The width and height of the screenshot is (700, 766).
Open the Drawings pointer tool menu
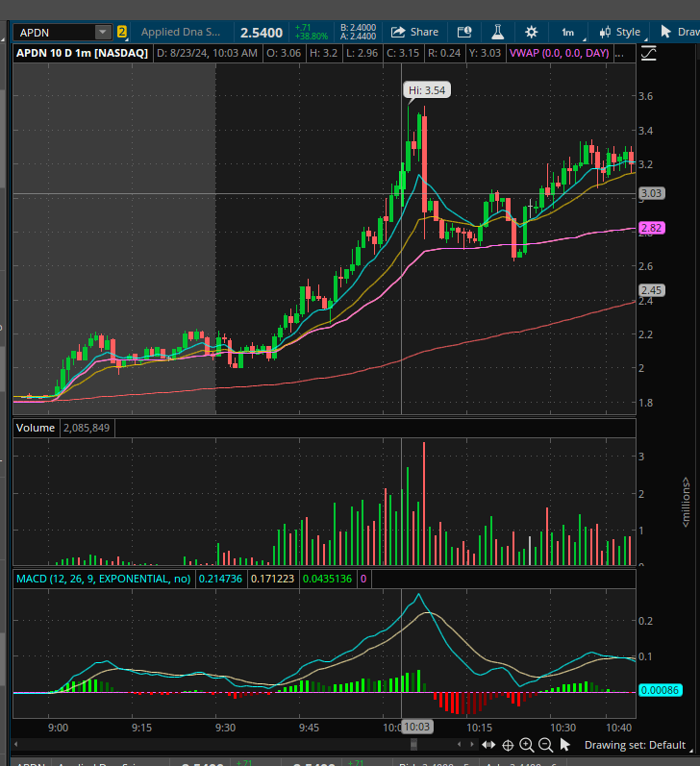click(x=679, y=33)
